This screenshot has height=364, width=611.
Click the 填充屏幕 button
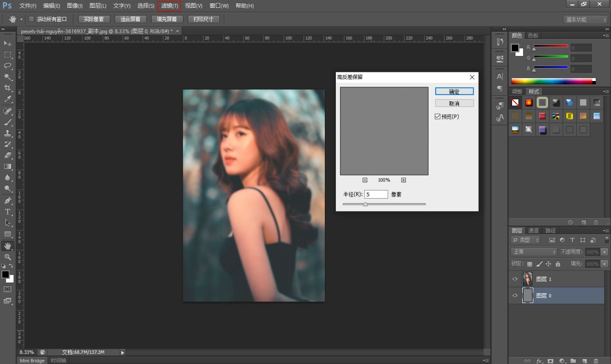[167, 19]
